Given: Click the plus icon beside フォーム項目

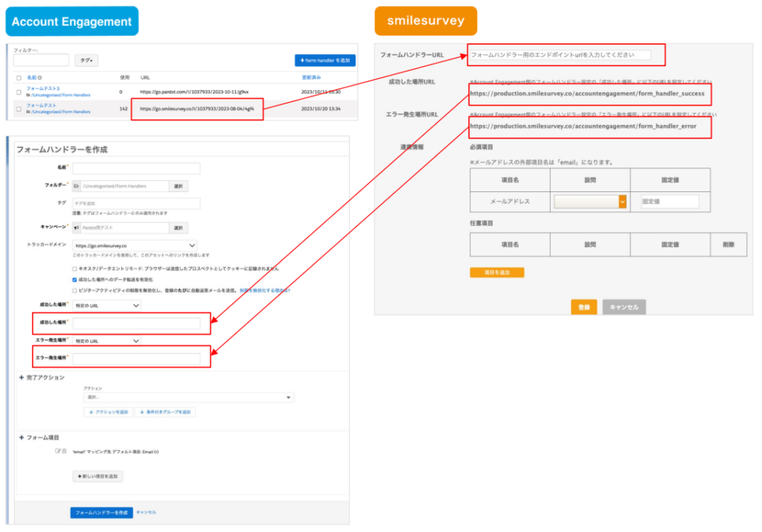Looking at the screenshot, I should click(22, 438).
